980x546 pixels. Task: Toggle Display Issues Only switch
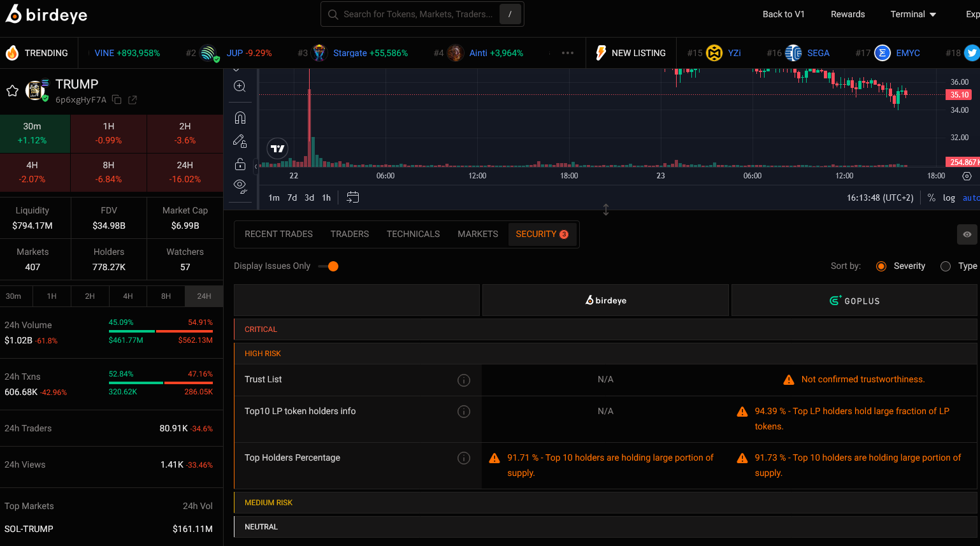pos(329,266)
